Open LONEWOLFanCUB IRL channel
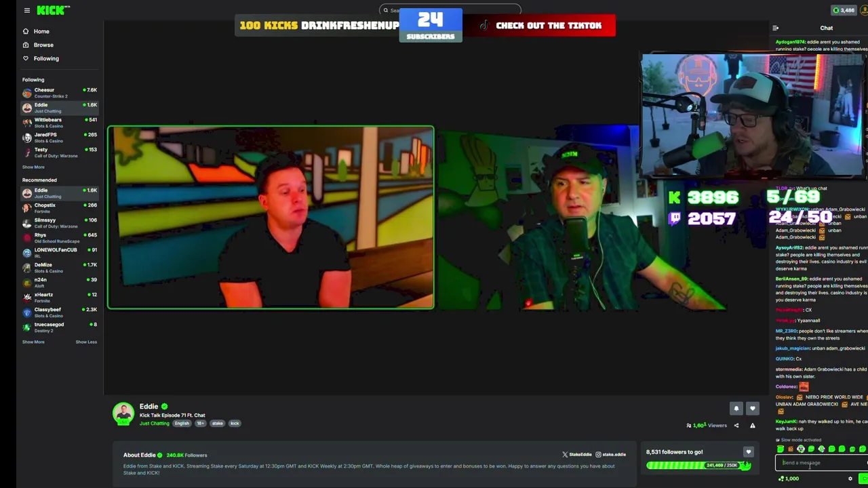868x488 pixels. click(60, 253)
